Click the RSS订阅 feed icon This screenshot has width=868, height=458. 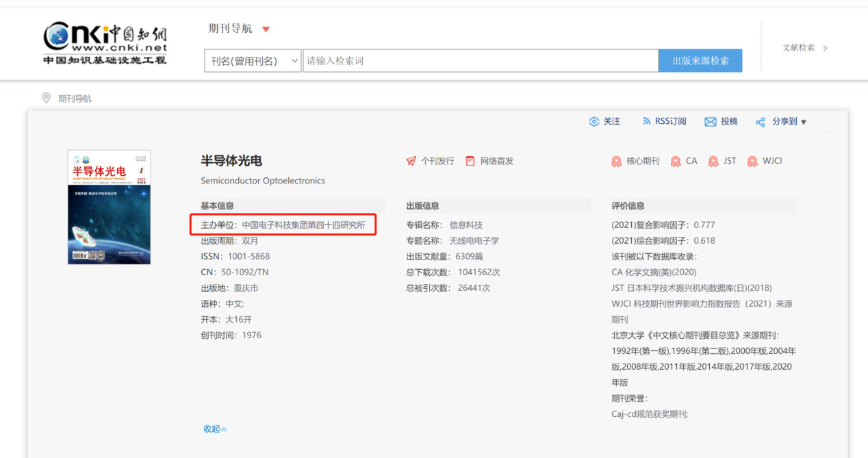pyautogui.click(x=646, y=121)
